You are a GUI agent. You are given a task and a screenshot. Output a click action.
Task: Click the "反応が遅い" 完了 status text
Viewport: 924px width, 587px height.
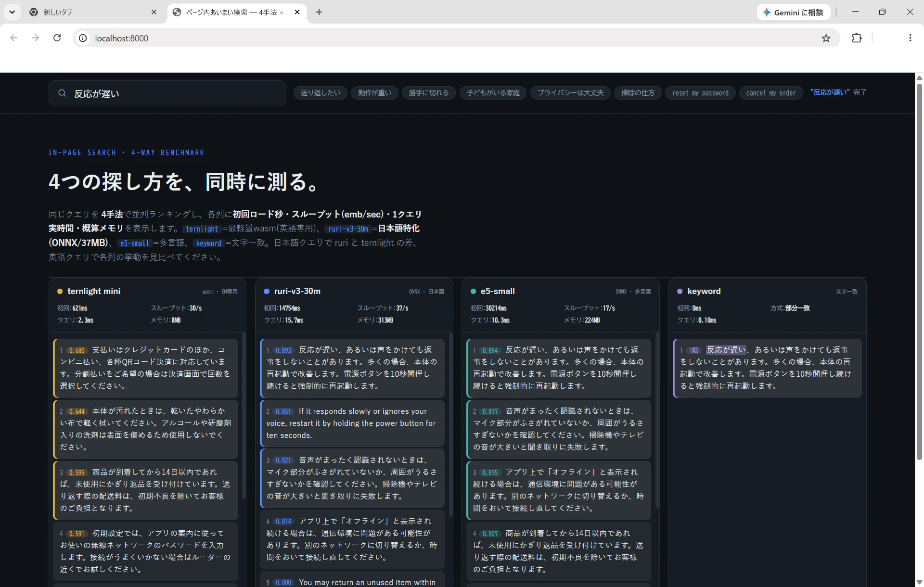[x=838, y=92]
